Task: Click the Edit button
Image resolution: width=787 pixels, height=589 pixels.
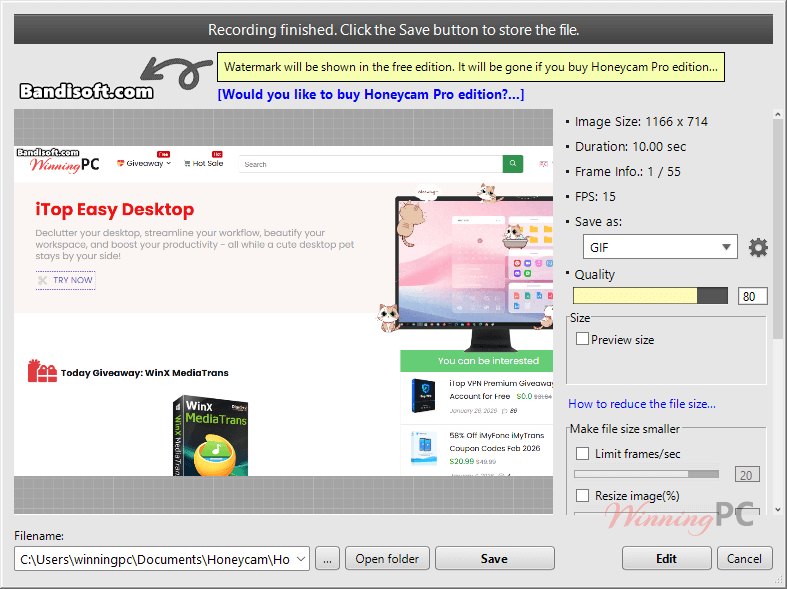Action: coord(667,558)
